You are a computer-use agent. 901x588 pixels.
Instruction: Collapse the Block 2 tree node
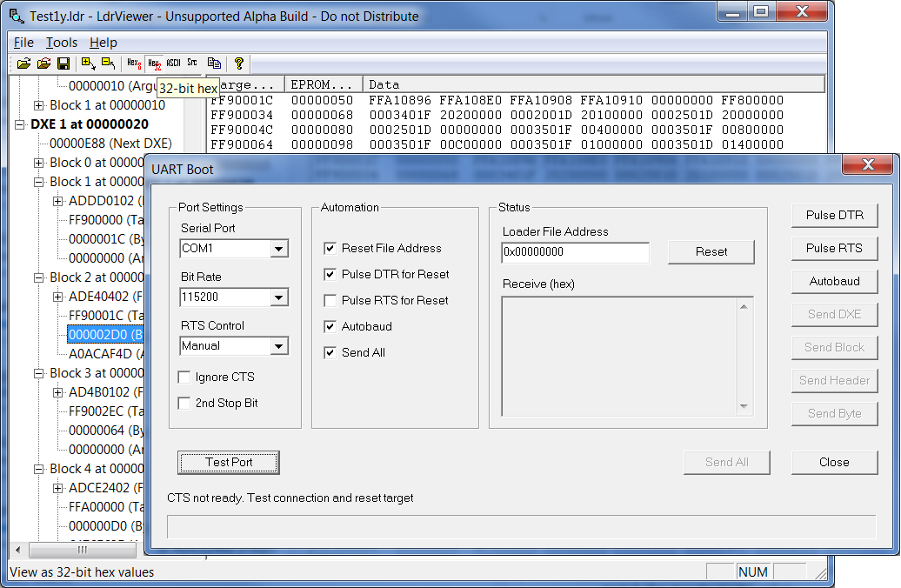tap(38, 277)
